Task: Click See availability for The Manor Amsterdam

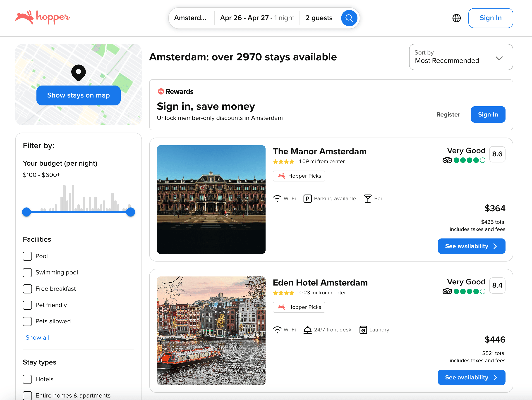Action: pos(471,246)
